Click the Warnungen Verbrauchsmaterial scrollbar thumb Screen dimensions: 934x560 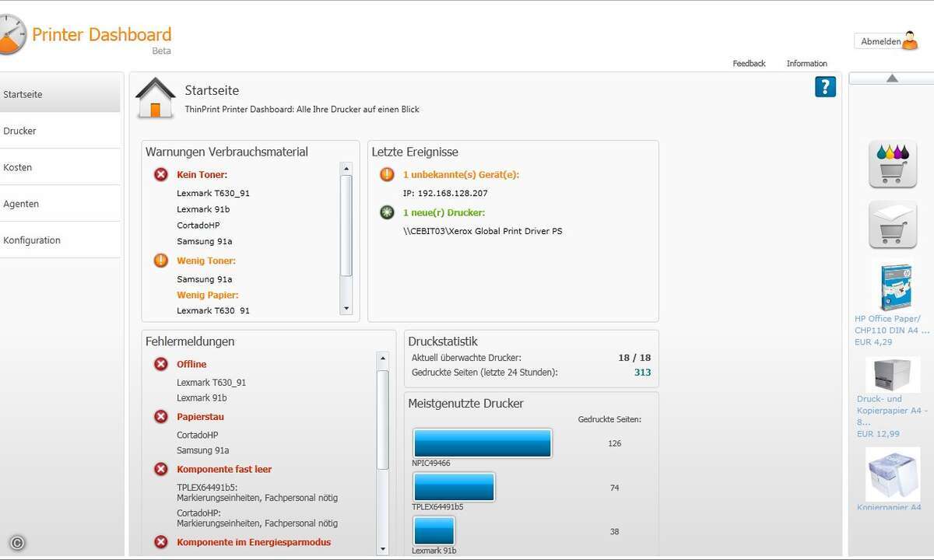pyautogui.click(x=346, y=226)
